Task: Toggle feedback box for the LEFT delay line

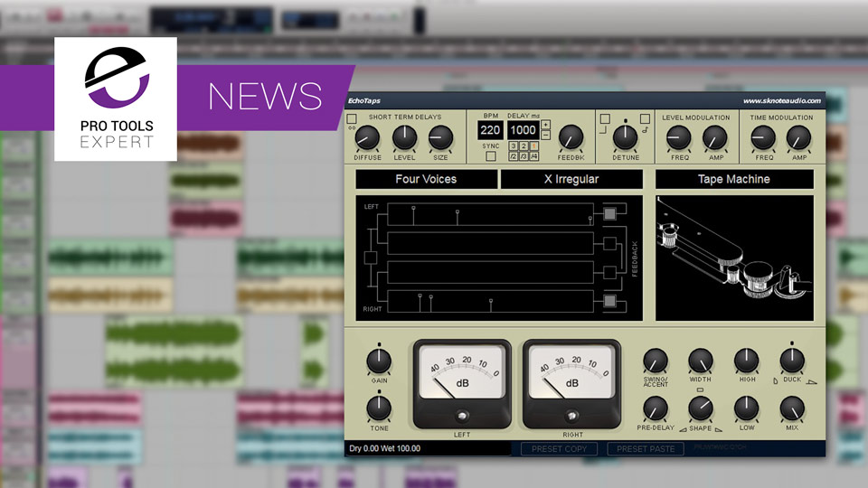Action: 609,213
